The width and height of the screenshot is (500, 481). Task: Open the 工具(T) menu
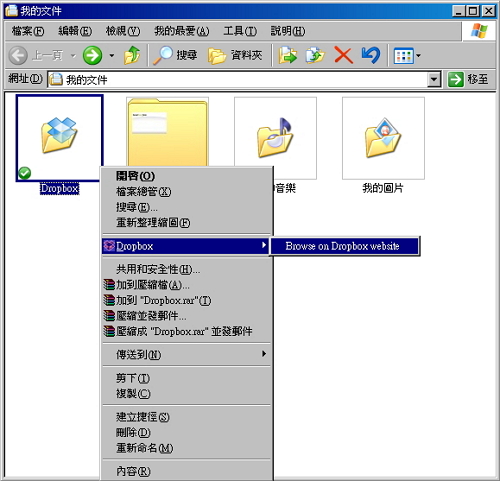point(240,31)
